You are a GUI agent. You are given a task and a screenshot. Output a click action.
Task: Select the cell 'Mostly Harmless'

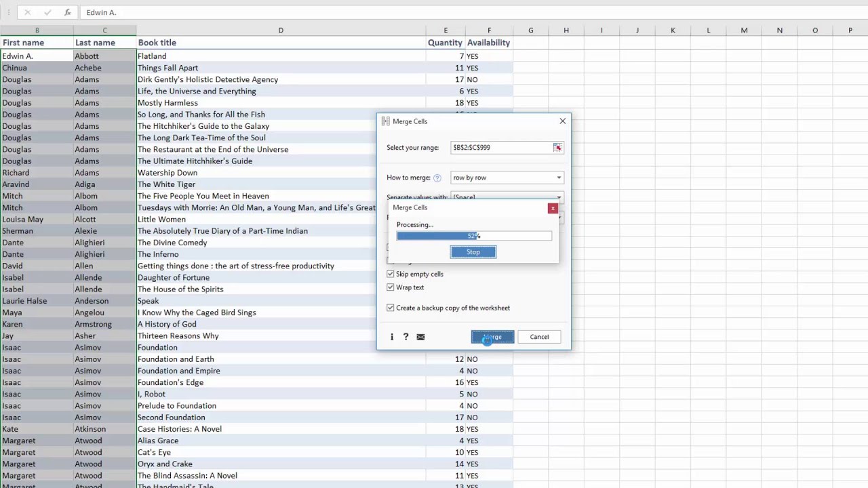coord(281,103)
